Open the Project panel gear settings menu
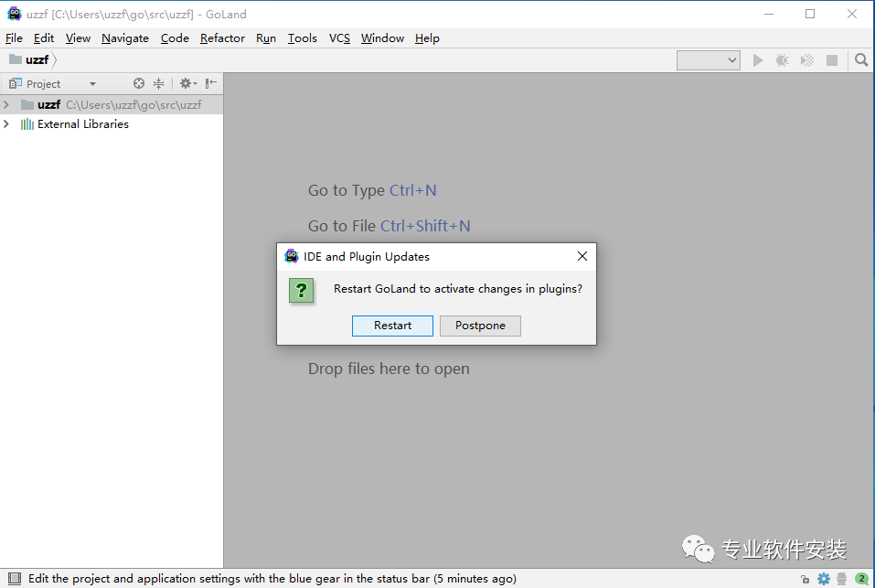 point(188,84)
